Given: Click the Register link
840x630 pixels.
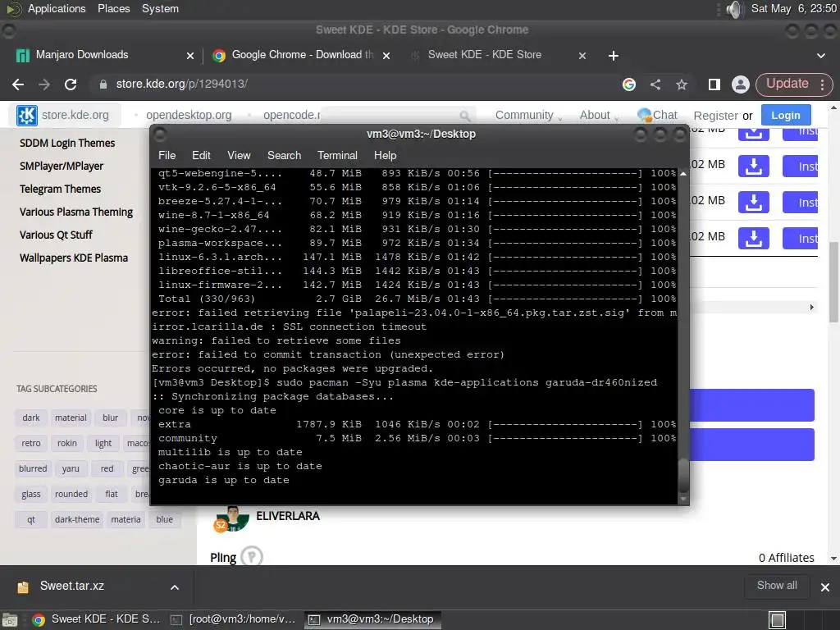Looking at the screenshot, I should [x=715, y=116].
